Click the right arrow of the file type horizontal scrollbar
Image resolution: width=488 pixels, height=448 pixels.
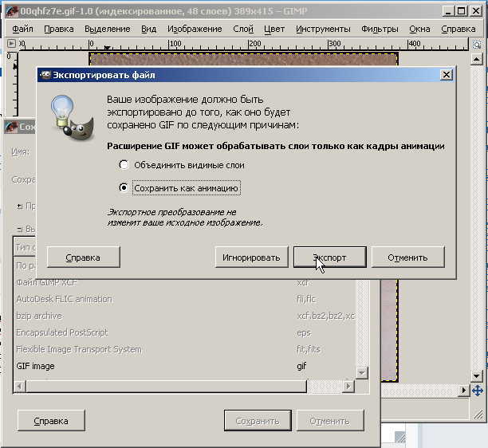pyautogui.click(x=348, y=387)
